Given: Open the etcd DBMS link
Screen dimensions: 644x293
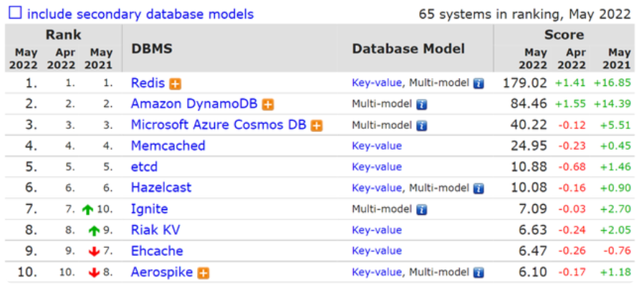Looking at the screenshot, I should tap(144, 167).
